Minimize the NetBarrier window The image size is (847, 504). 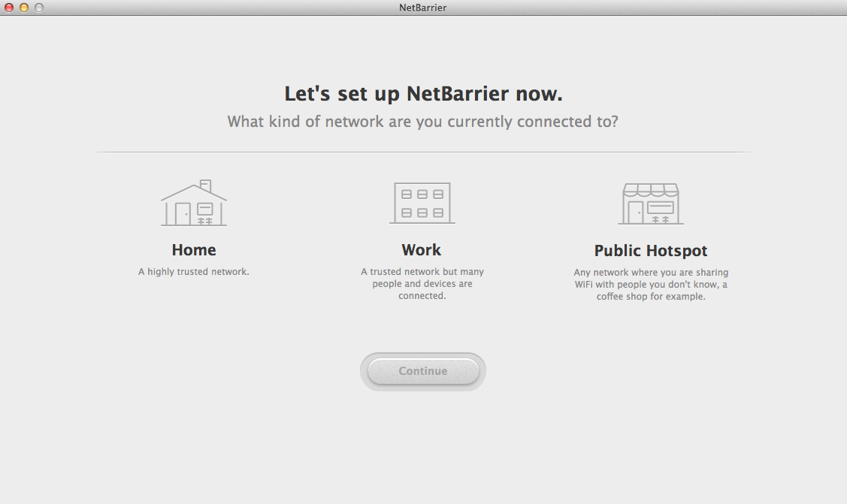pos(24,8)
